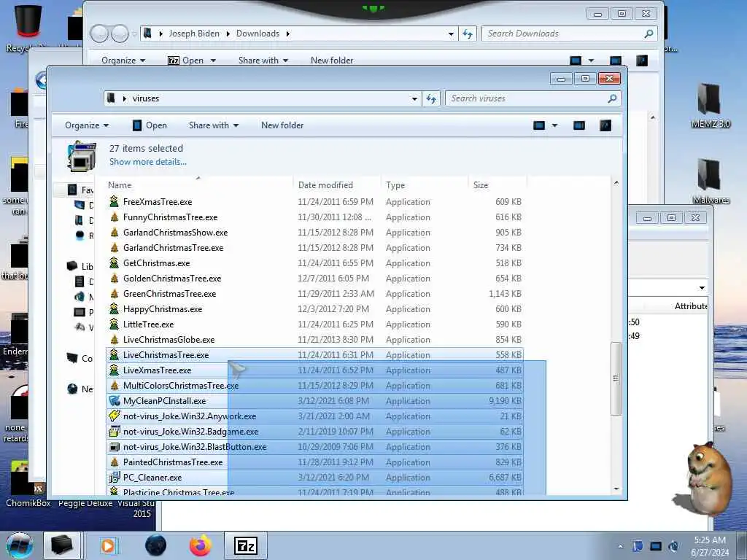The image size is (747, 560).
Task: Click Joseph Biden in Downloads window breadcrumb
Action: point(194,34)
